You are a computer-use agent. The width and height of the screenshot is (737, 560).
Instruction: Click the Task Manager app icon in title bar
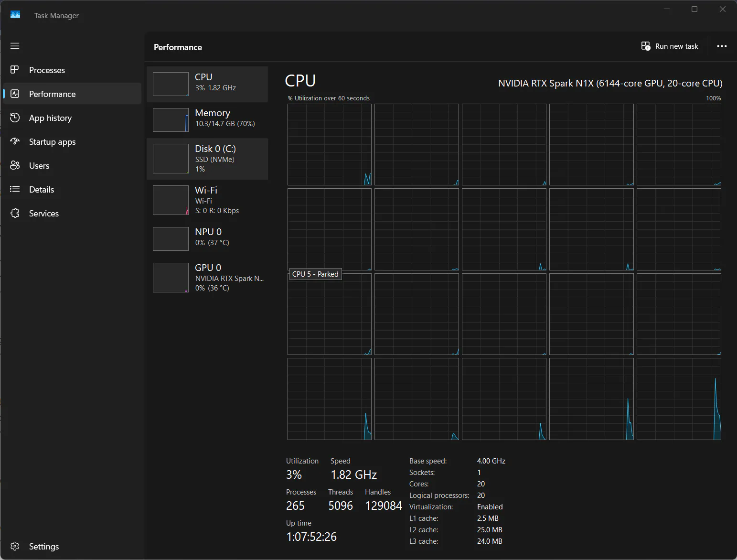pyautogui.click(x=15, y=15)
